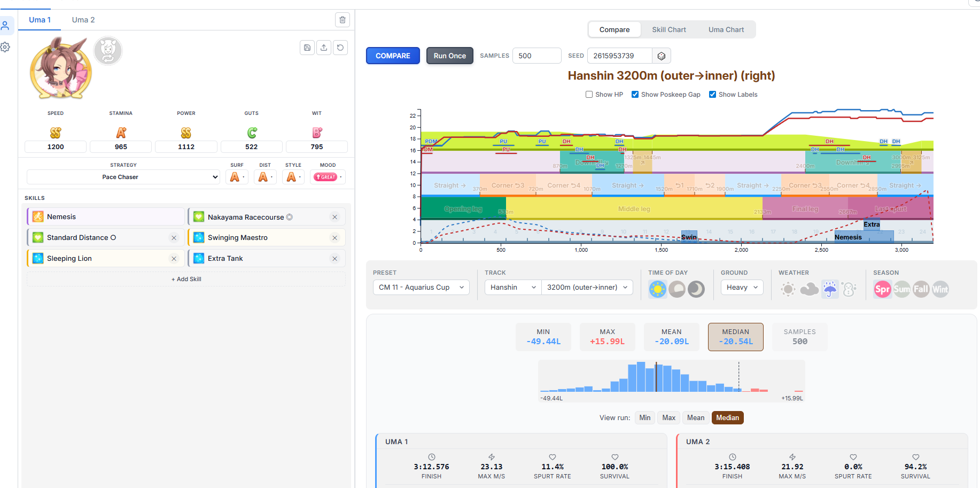Choose the night moon time of day
Screen dimensions: 980x488
696,289
